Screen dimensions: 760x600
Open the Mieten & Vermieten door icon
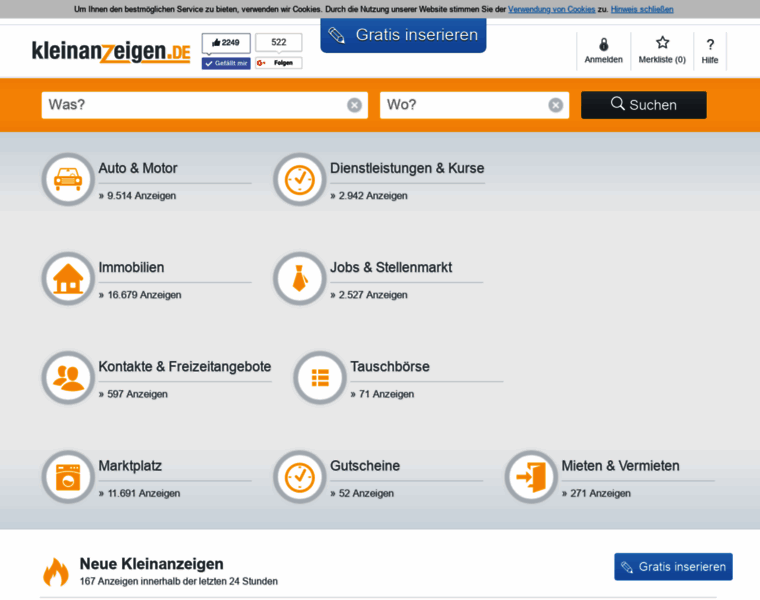tap(531, 477)
